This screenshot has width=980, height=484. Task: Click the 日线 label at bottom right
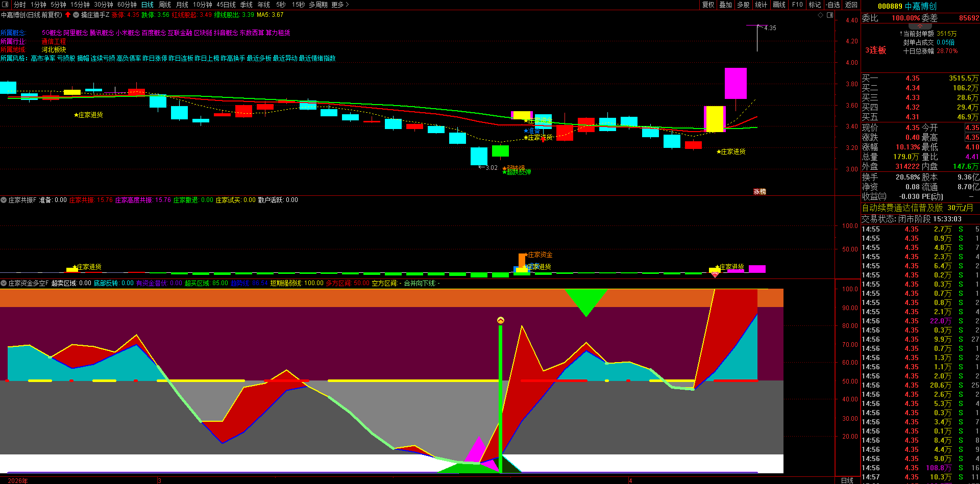[x=847, y=480]
